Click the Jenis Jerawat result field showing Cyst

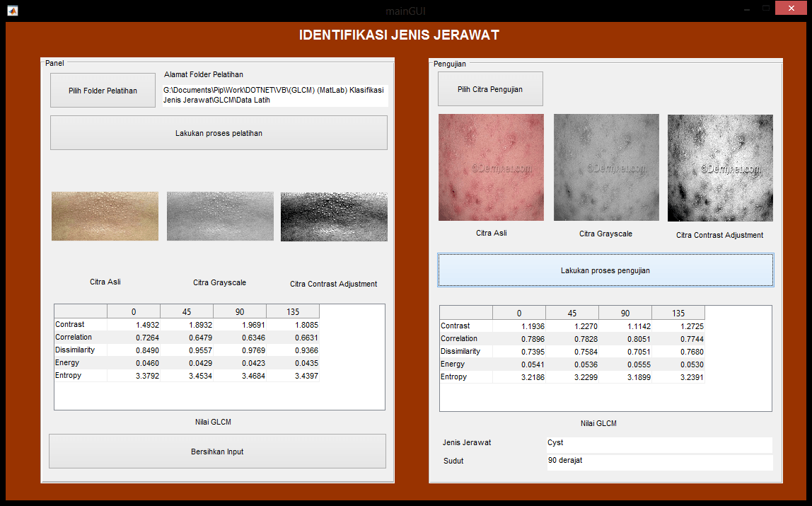point(659,444)
